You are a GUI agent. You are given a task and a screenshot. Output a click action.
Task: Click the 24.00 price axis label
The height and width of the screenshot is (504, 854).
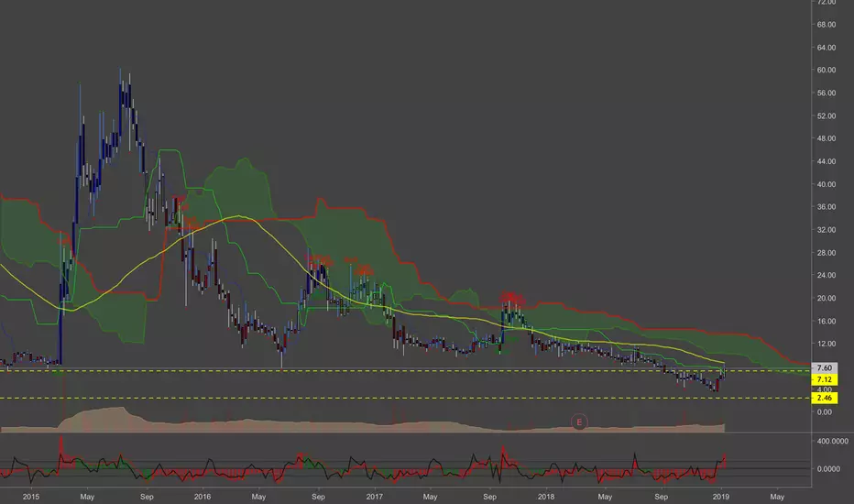click(x=827, y=275)
